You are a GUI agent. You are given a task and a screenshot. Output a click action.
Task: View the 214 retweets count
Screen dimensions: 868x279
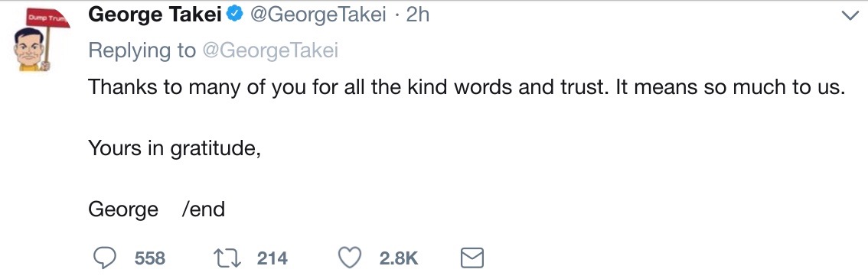272,258
